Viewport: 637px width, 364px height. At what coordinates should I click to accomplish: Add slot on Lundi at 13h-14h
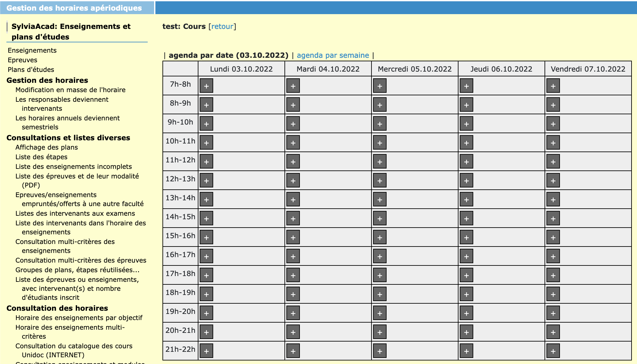coord(206,200)
